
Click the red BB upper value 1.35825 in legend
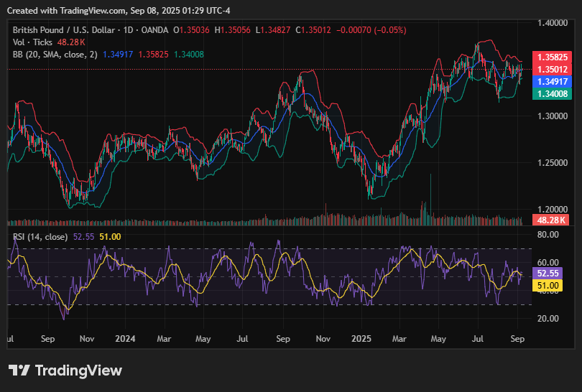click(153, 55)
